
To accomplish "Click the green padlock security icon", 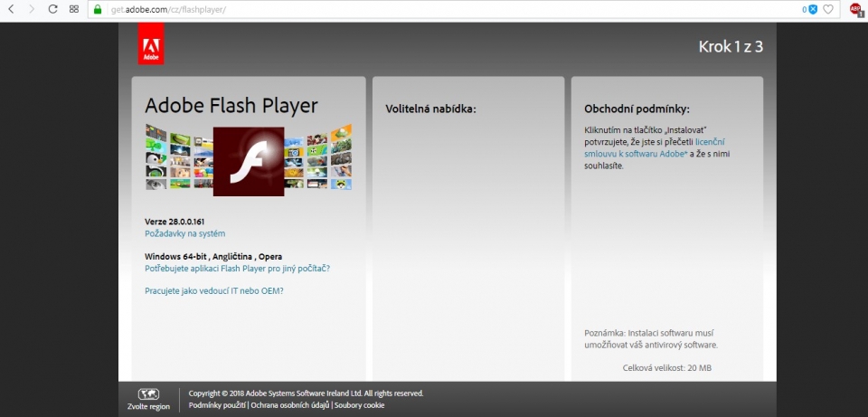I will pyautogui.click(x=98, y=9).
